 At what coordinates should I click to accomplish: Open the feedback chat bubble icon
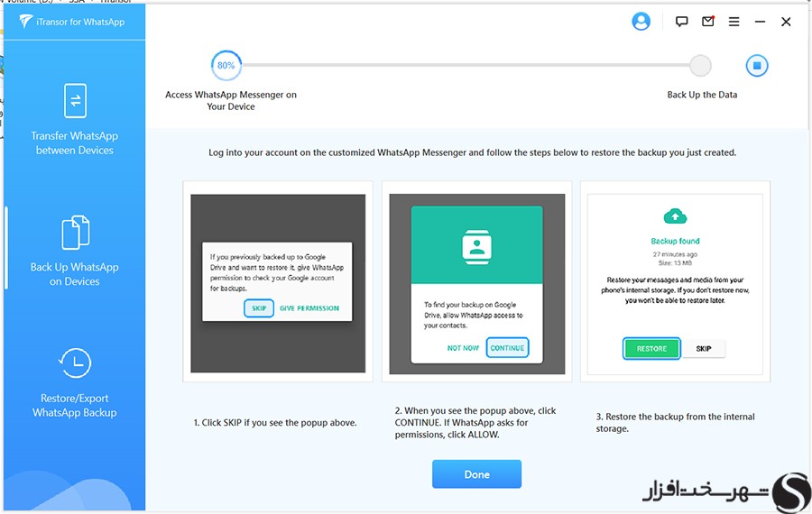coord(681,22)
